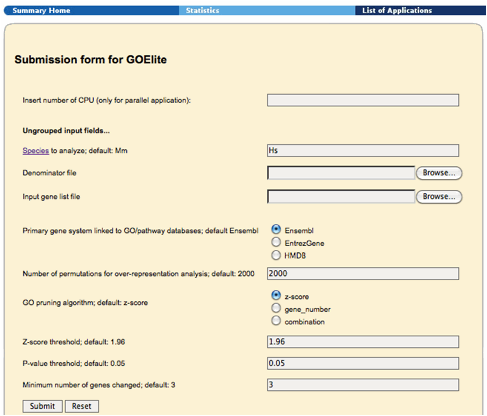The height and width of the screenshot is (416, 487).
Task: Click the number of permutations field
Action: click(x=363, y=273)
